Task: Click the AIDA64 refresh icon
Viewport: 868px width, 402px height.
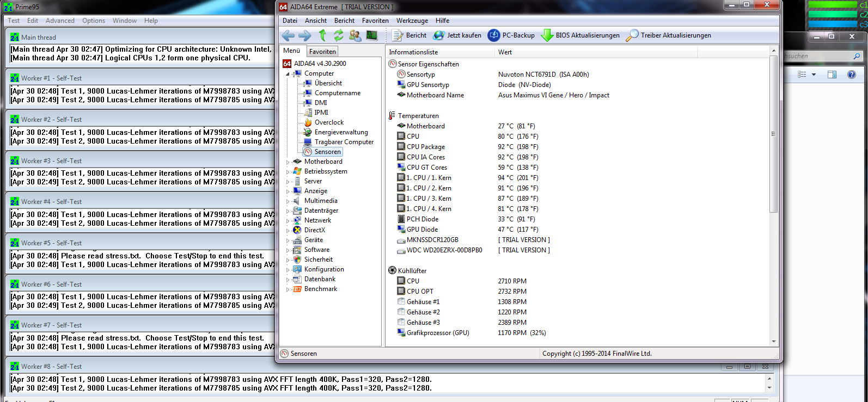Action: click(x=339, y=35)
